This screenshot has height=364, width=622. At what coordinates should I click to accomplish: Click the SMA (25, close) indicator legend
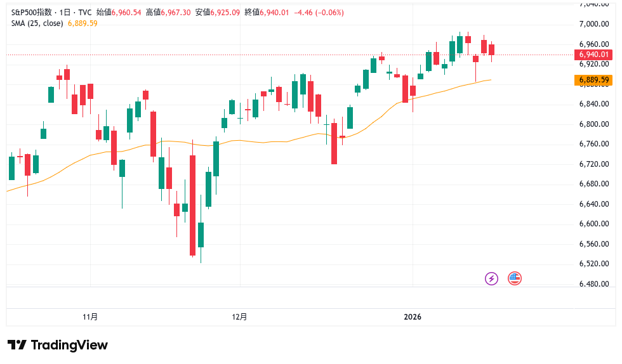[x=37, y=23]
